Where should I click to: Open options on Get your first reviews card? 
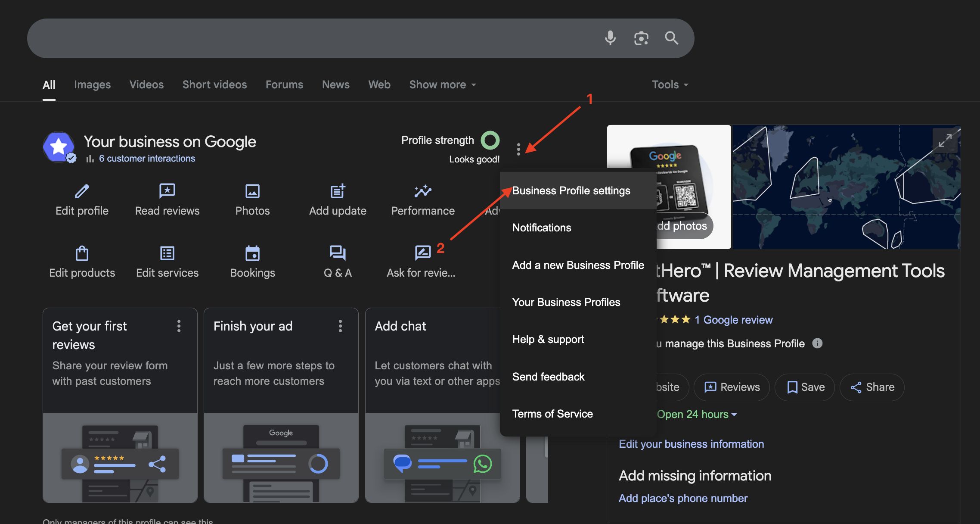click(179, 326)
